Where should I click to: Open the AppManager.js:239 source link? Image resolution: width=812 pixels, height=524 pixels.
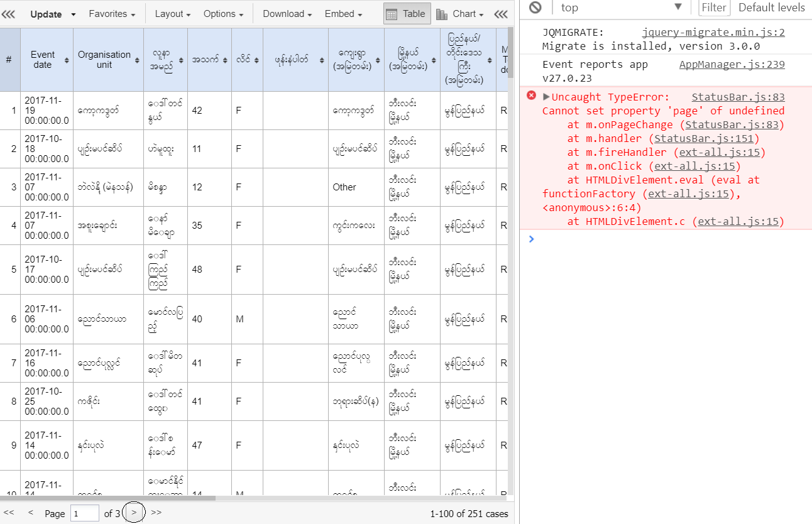click(732, 64)
